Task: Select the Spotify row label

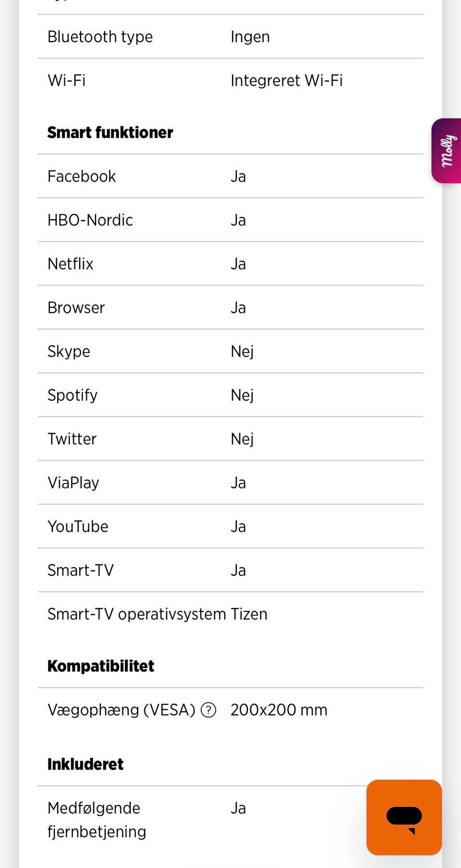Action: coord(73,395)
